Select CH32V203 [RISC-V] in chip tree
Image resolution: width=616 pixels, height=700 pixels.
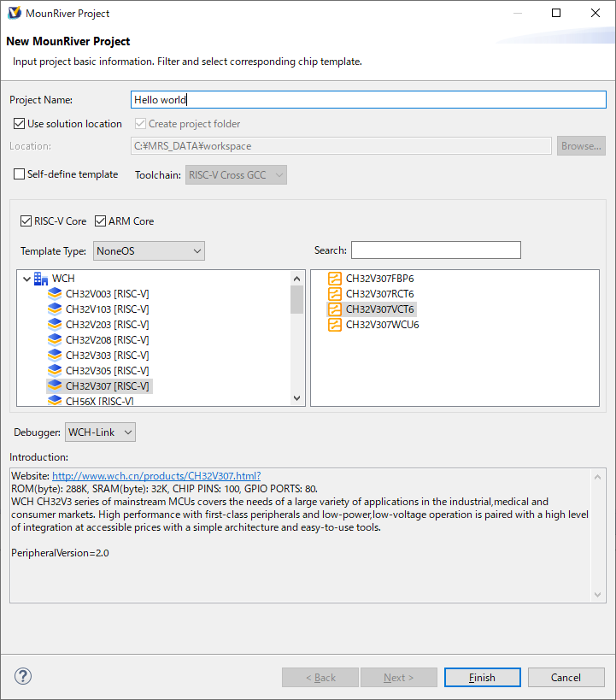(107, 325)
